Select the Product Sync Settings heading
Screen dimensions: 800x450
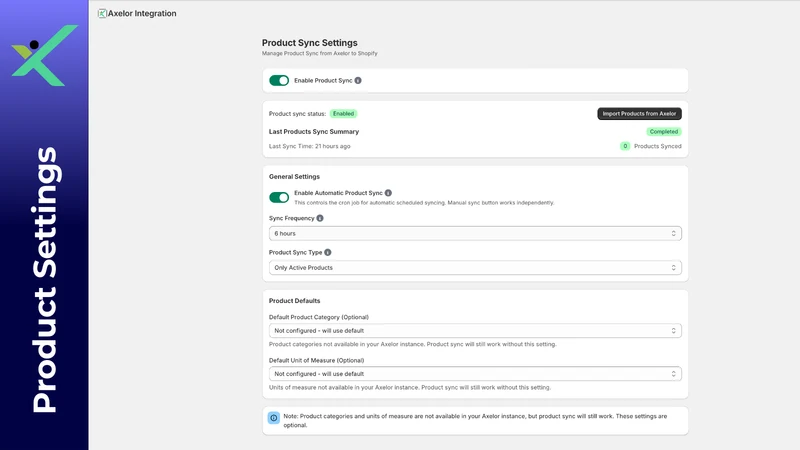pos(310,43)
